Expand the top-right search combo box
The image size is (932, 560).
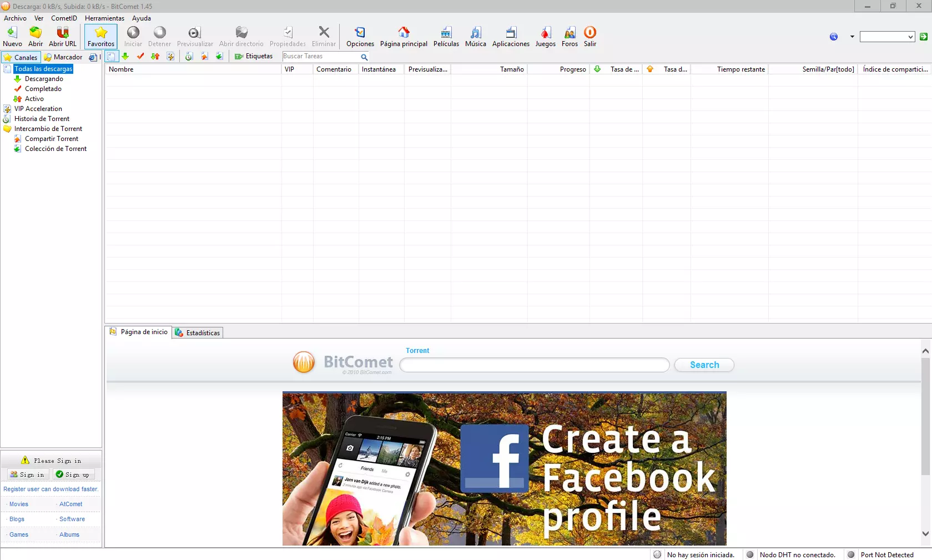910,37
